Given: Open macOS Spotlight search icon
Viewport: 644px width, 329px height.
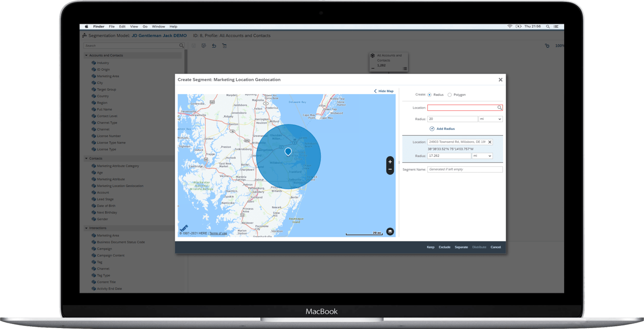Looking at the screenshot, I should [x=548, y=27].
